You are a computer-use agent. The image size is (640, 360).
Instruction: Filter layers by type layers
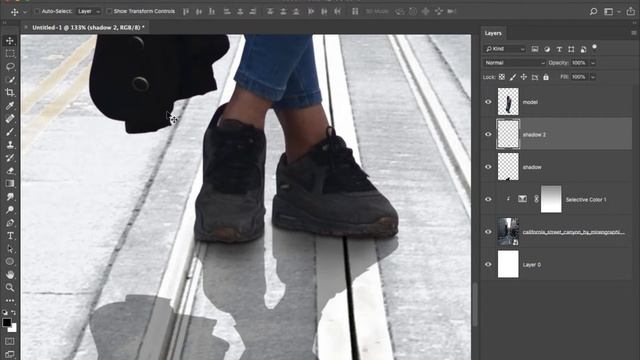pos(559,49)
